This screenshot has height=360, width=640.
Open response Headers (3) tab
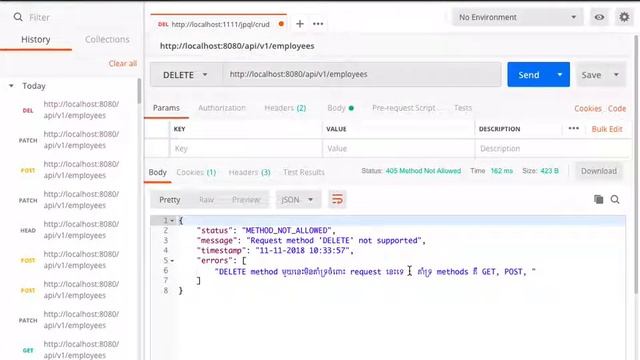tap(249, 172)
